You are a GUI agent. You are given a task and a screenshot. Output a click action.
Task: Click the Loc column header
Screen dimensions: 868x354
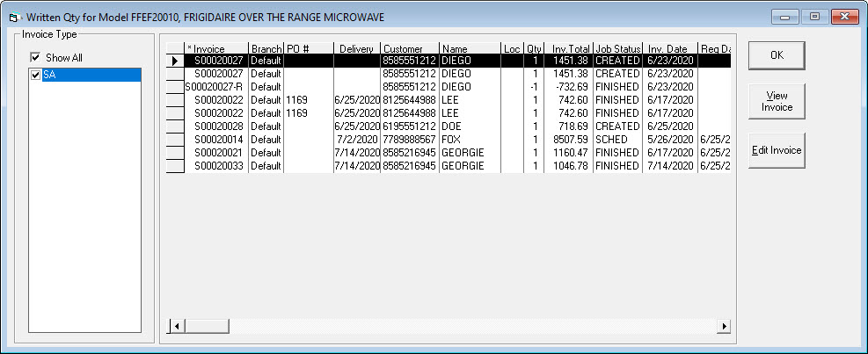(x=512, y=48)
